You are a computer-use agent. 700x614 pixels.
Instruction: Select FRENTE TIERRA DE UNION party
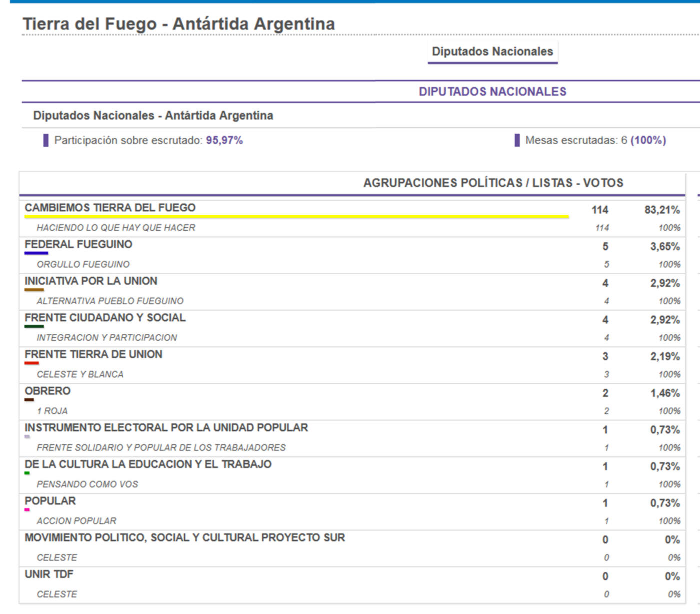pyautogui.click(x=93, y=354)
